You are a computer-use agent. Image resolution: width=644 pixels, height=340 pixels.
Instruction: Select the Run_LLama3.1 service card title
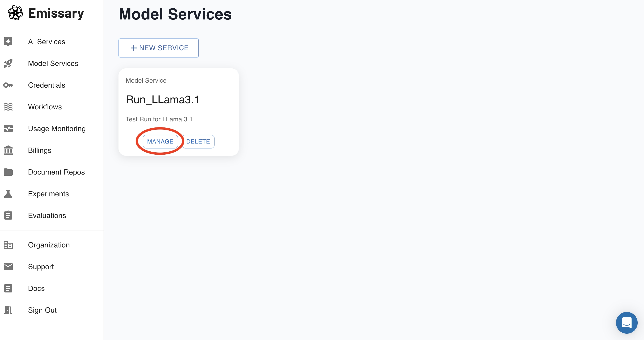[163, 100]
